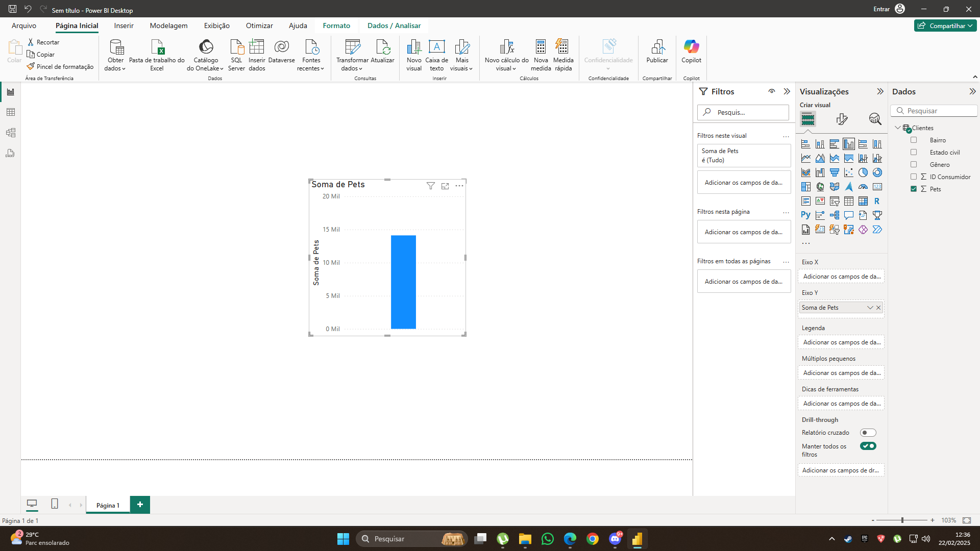The image size is (980, 551).
Task: Select the globe map visual icon
Action: pyautogui.click(x=820, y=187)
